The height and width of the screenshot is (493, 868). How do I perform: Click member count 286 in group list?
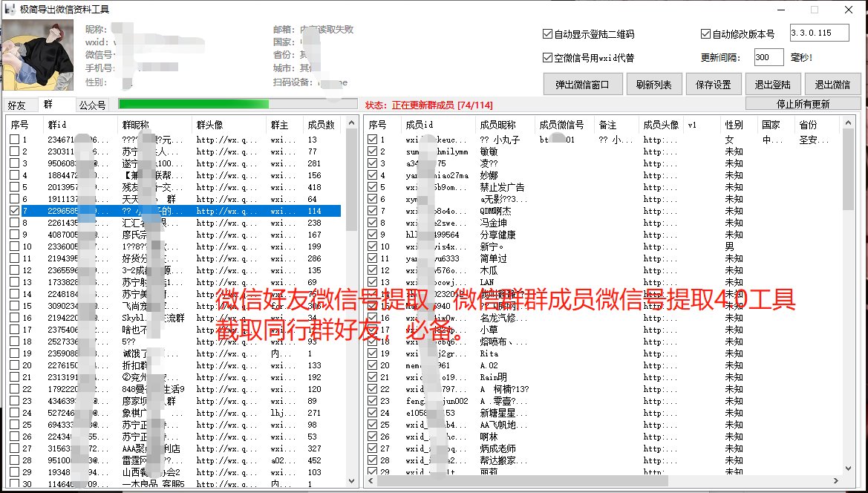coord(314,258)
